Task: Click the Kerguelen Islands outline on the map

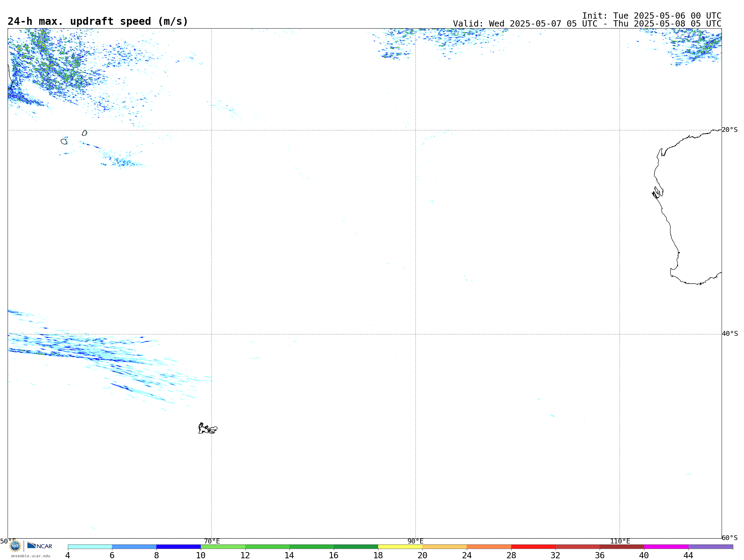Action: tap(208, 428)
